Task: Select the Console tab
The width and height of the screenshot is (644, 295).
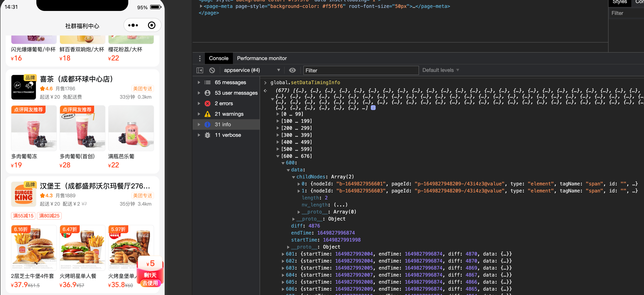Action: (218, 58)
